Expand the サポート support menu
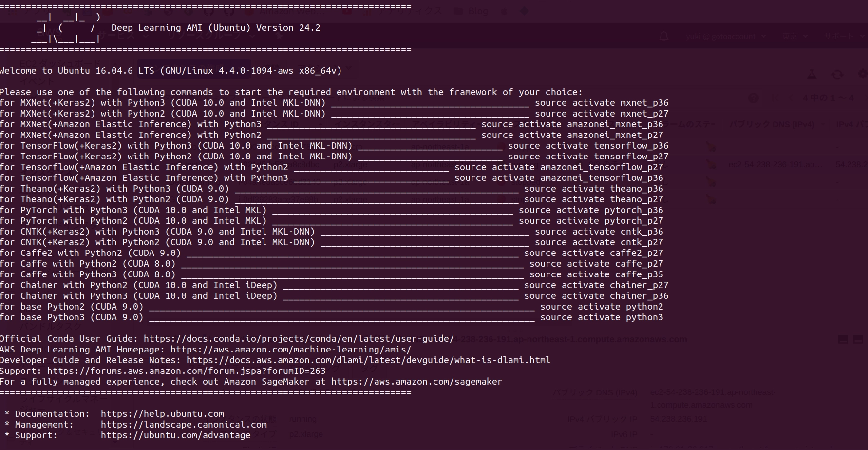868x450 pixels. pyautogui.click(x=842, y=37)
